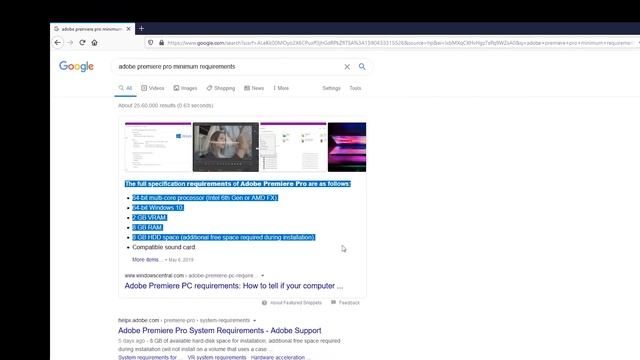The height and width of the screenshot is (360, 640).
Task: Open search Settings
Action: click(x=331, y=88)
